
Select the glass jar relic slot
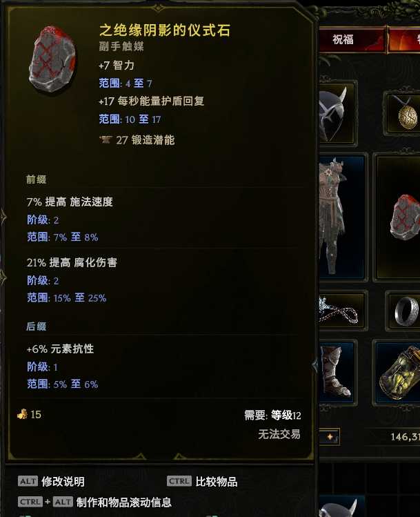pos(397,372)
